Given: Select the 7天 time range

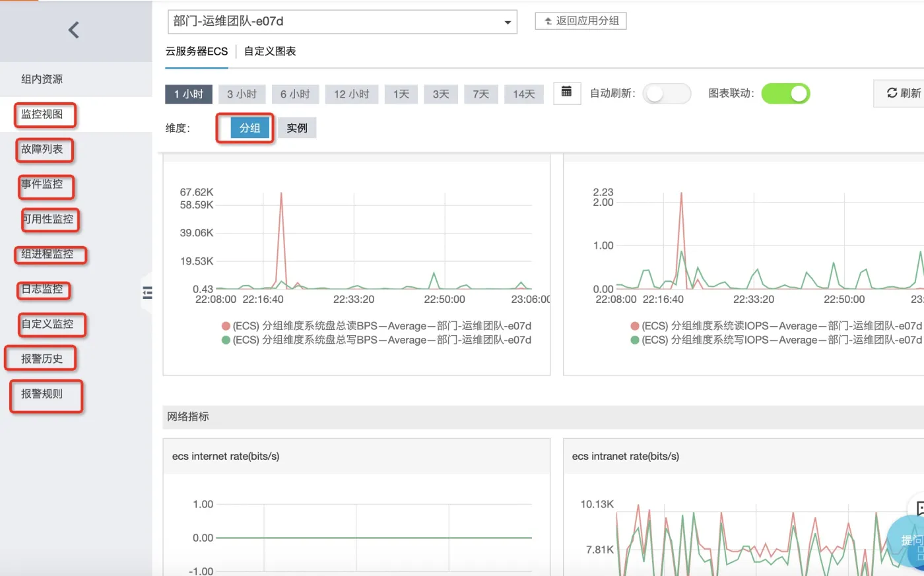Looking at the screenshot, I should [481, 94].
